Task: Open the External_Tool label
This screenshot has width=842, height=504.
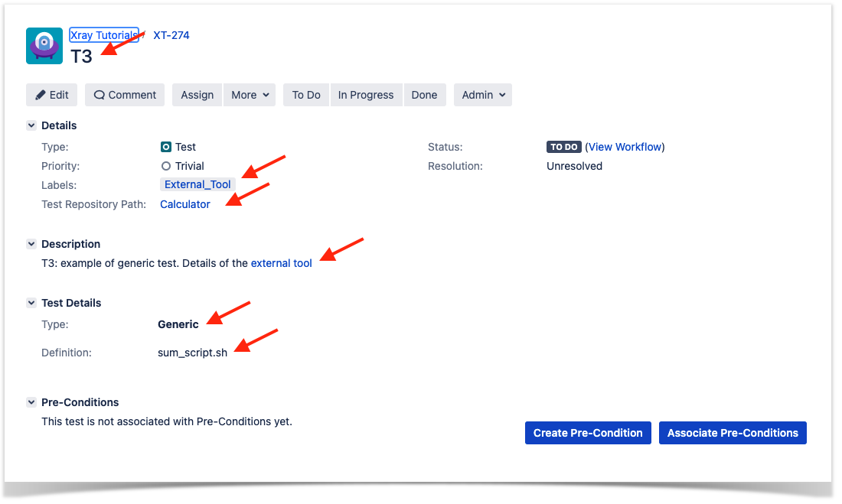Action: [197, 184]
